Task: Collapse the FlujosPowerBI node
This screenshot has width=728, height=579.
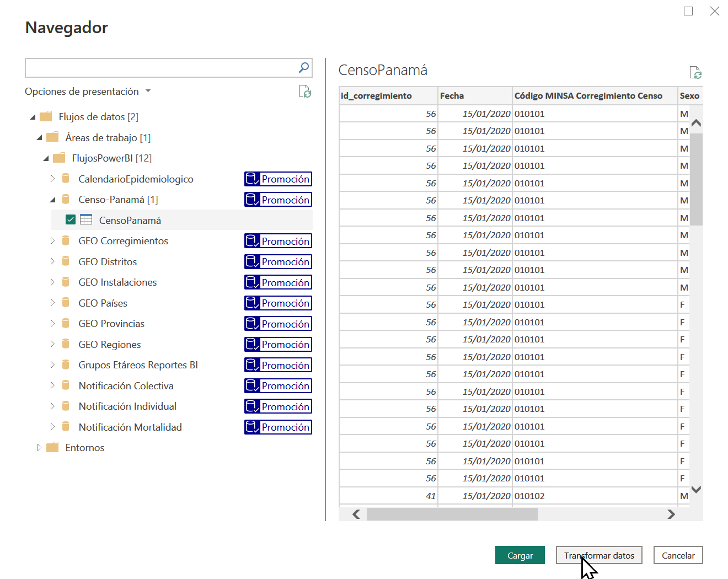Action: (46, 158)
